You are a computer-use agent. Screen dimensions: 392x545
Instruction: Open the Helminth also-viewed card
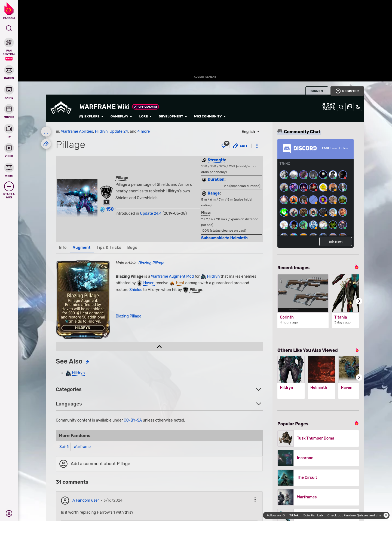point(321,377)
